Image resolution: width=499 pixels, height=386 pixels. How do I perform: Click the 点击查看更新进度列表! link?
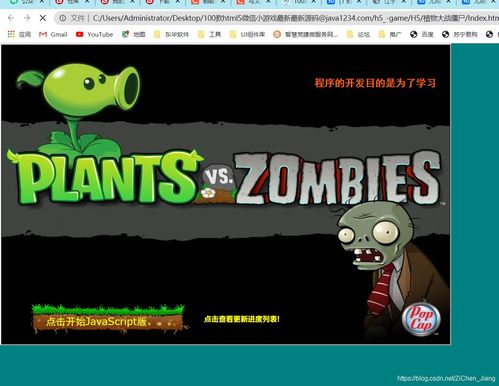pyautogui.click(x=242, y=319)
